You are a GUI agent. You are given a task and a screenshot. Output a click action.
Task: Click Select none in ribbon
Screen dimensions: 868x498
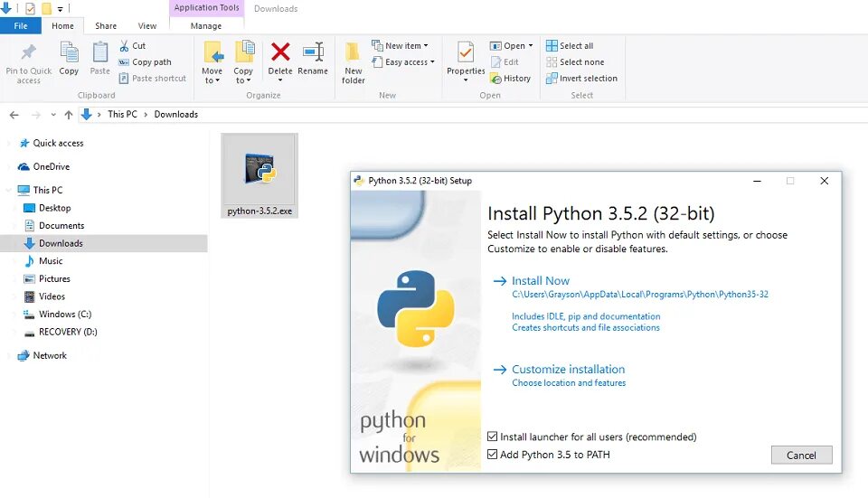point(575,62)
